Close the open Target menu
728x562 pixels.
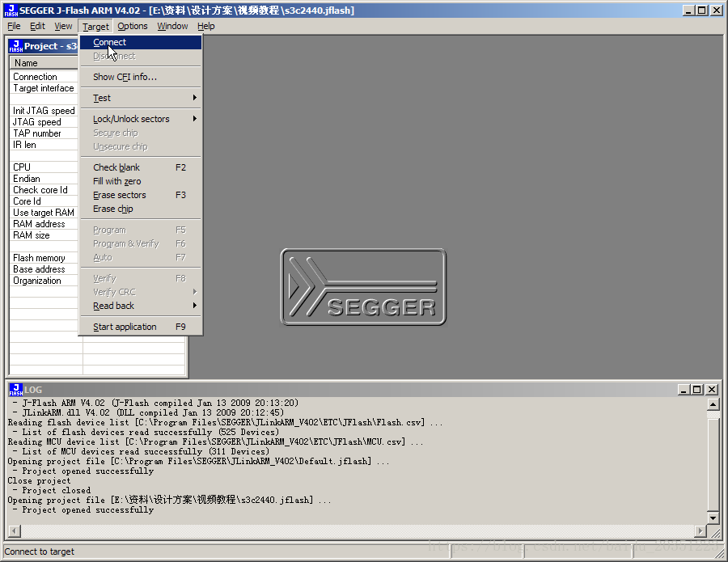point(95,27)
